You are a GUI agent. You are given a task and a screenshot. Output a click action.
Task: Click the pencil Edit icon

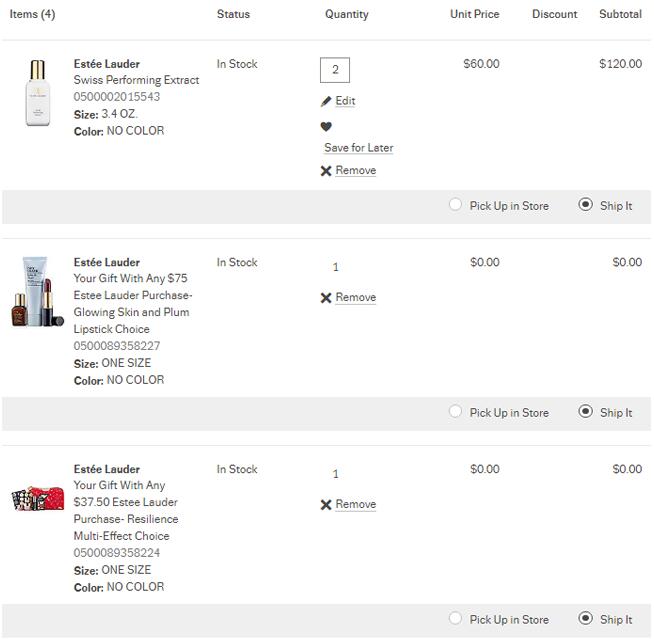(326, 101)
